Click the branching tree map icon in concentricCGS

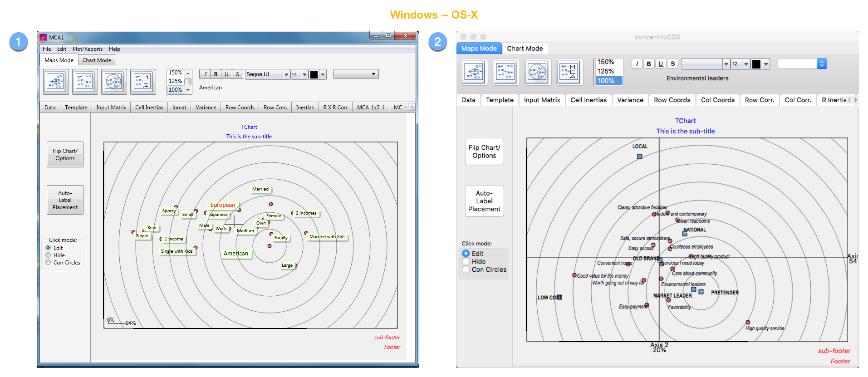coord(474,72)
